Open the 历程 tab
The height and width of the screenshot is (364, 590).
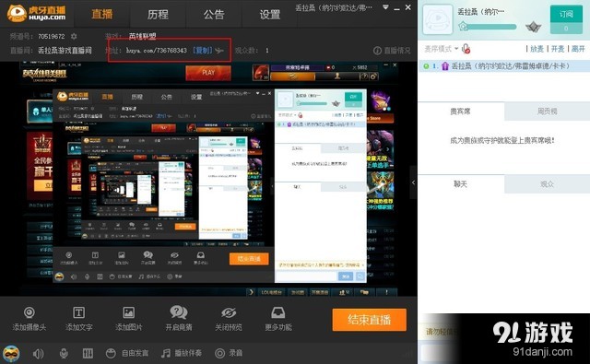pos(158,15)
